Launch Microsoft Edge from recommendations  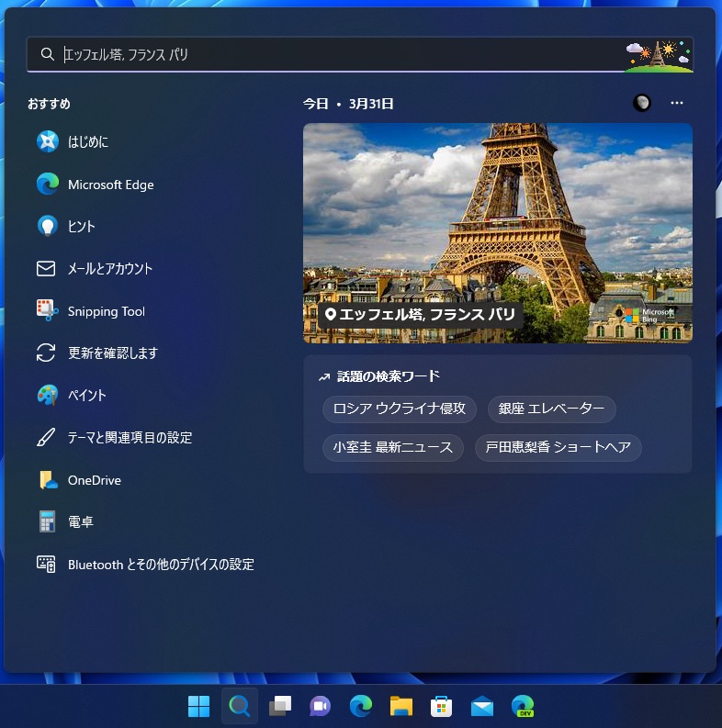[110, 185]
